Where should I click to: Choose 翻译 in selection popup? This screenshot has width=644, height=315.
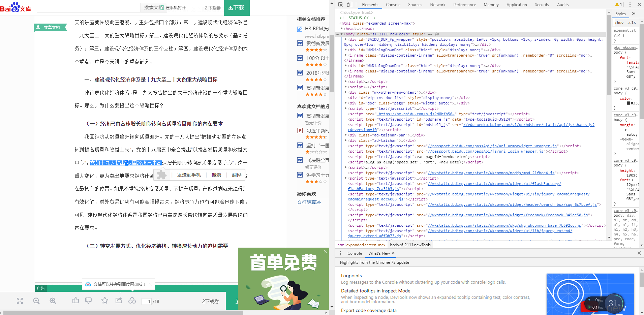[x=237, y=175]
